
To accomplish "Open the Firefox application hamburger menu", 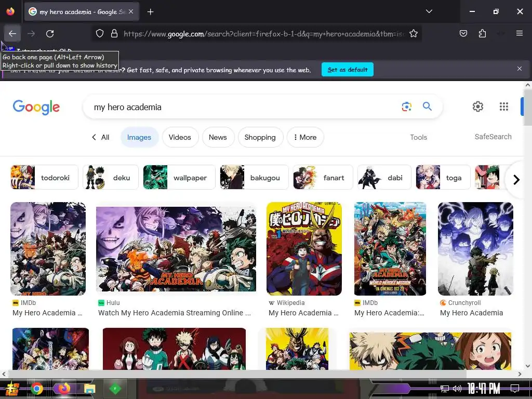I will 519,33.
